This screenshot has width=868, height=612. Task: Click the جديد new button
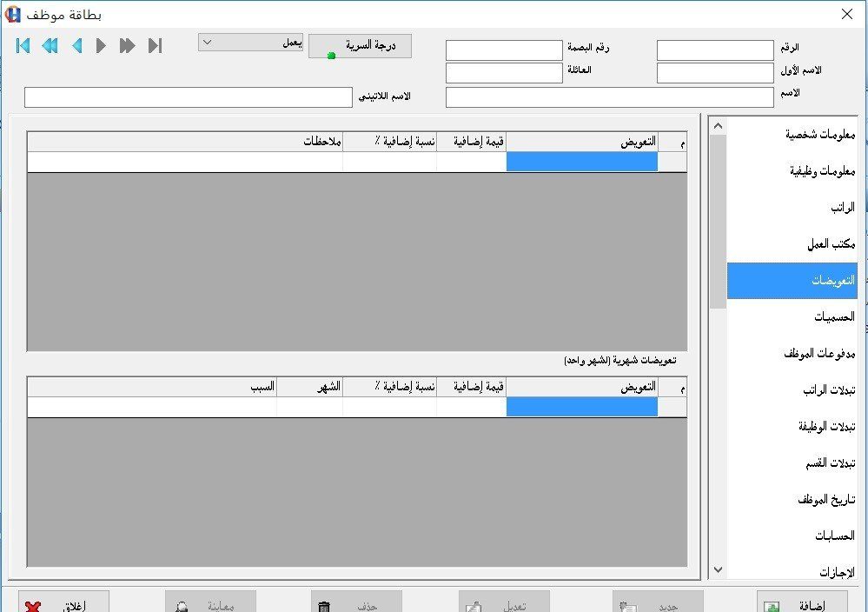[658, 602]
